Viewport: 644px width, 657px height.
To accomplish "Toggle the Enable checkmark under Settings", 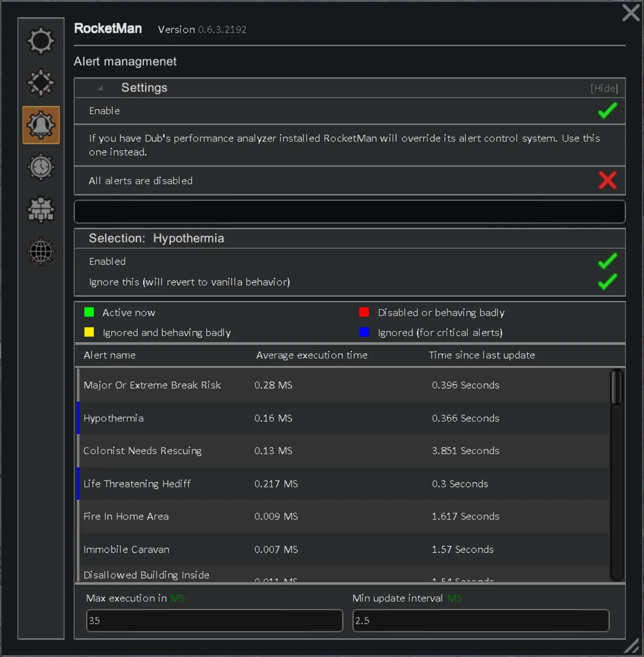I will point(607,111).
